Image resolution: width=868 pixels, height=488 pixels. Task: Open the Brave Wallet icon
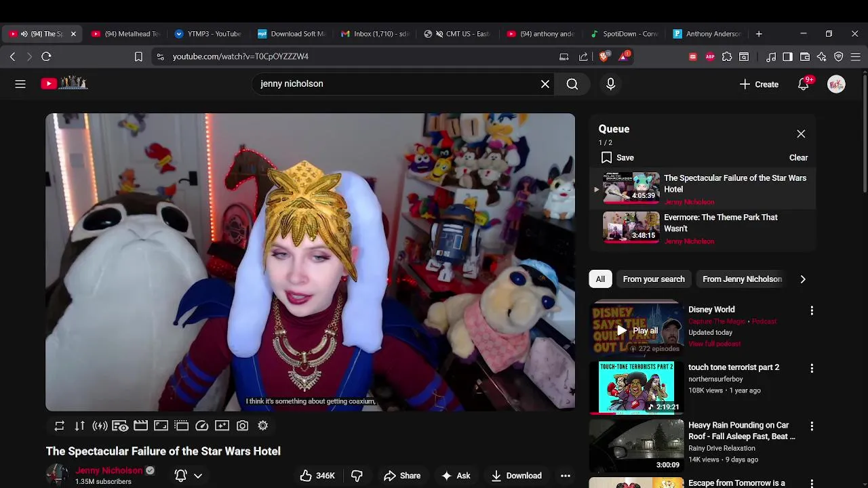click(805, 57)
